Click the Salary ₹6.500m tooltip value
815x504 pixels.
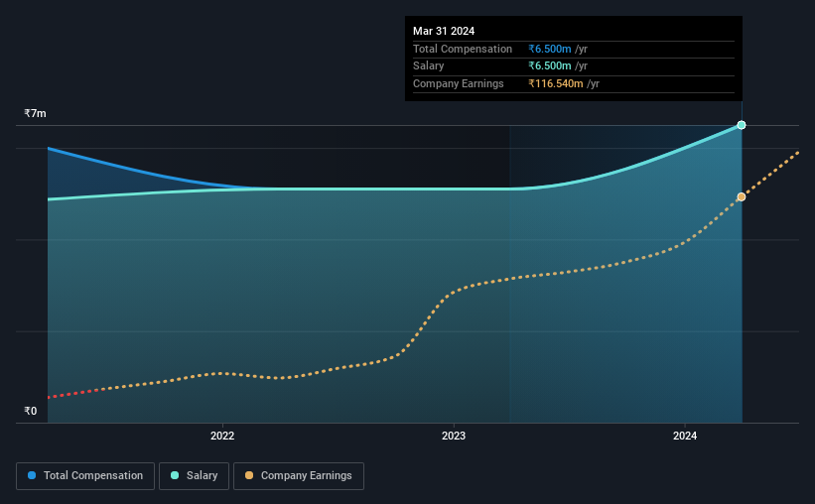549,66
